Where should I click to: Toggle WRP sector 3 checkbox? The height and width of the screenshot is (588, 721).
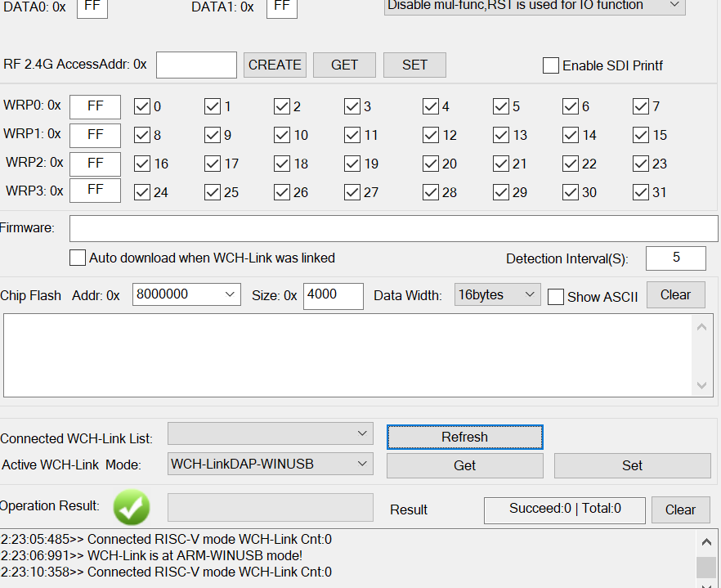352,106
